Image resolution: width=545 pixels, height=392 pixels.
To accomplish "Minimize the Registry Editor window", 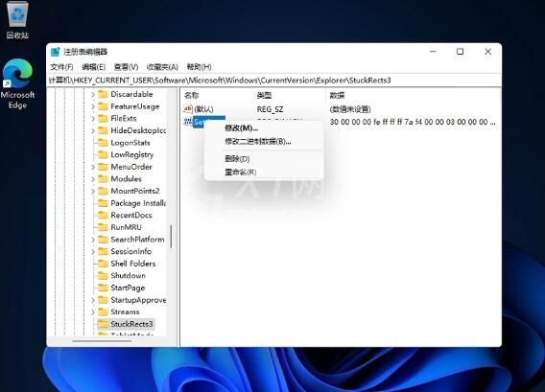I will (433, 52).
